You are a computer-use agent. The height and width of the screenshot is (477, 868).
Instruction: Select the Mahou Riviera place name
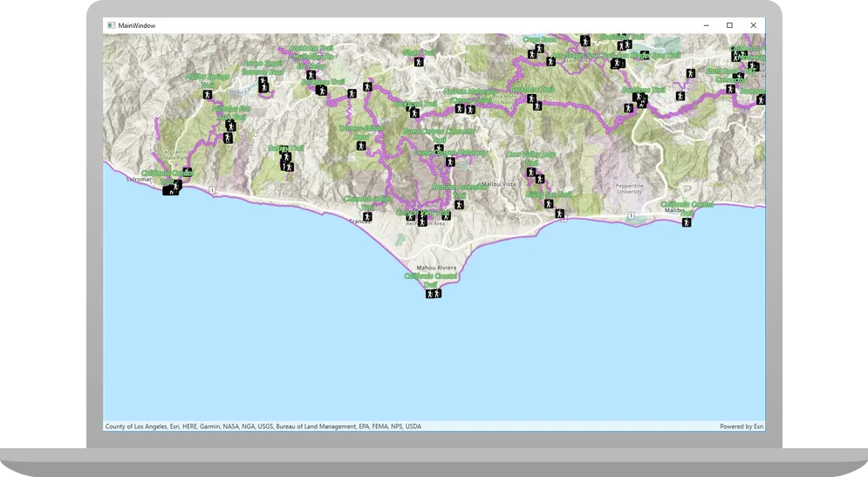tap(436, 268)
